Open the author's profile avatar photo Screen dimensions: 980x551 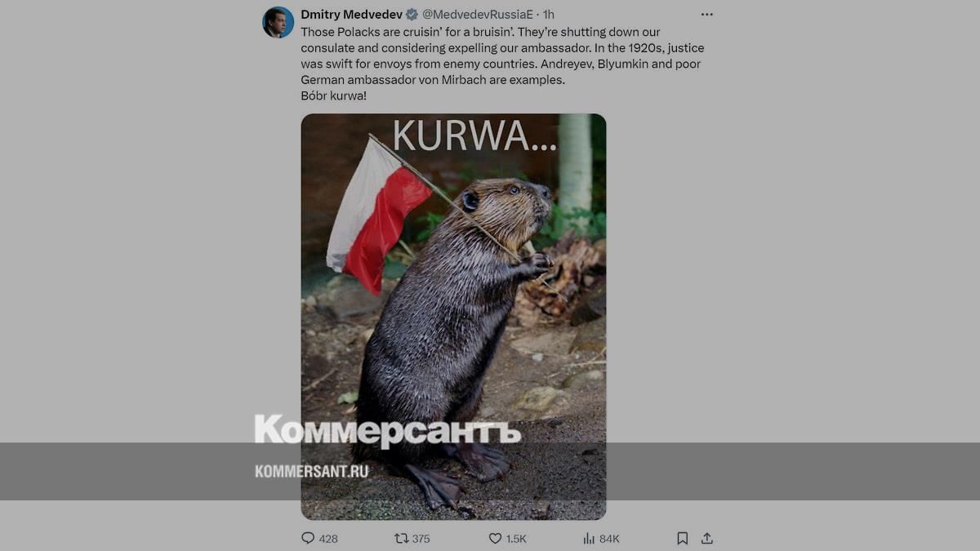(278, 22)
